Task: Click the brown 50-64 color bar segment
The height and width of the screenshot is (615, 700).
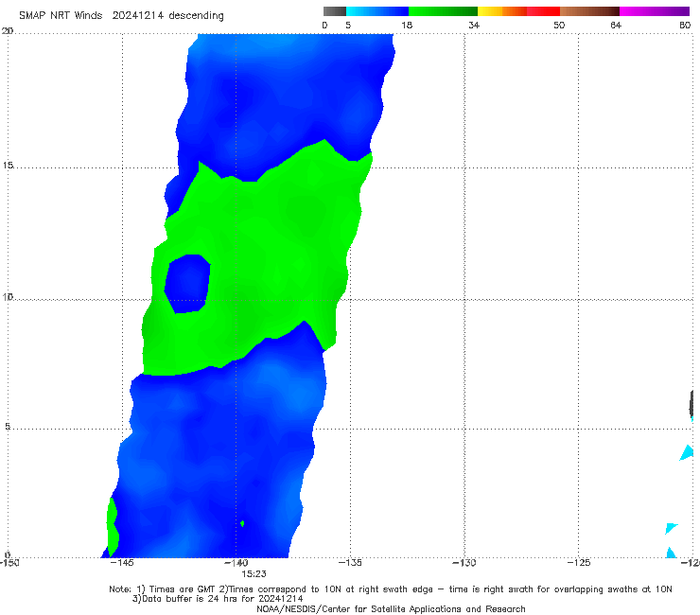Action: coord(589,11)
